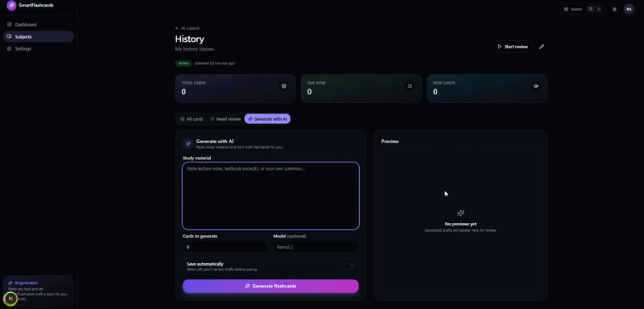
Task: Open the KA user avatar menu
Action: pos(629,9)
